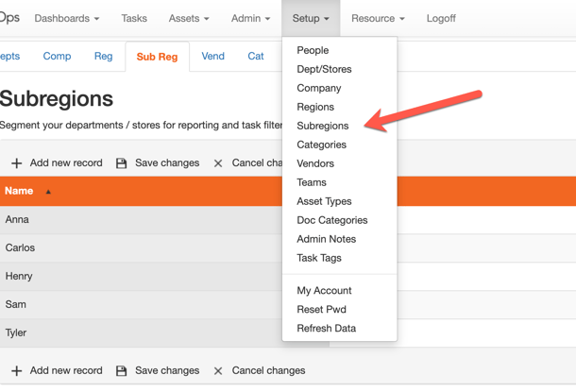
Task: Switch to the Vend tab
Action: point(212,56)
